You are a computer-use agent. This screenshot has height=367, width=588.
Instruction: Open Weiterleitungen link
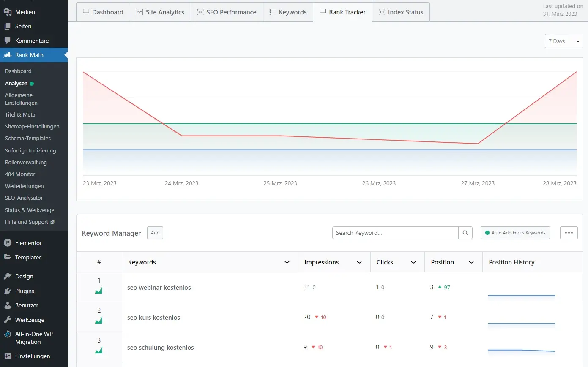click(24, 186)
